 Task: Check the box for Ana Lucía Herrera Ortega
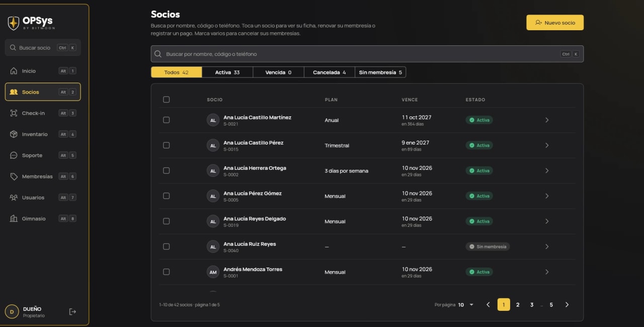167,171
